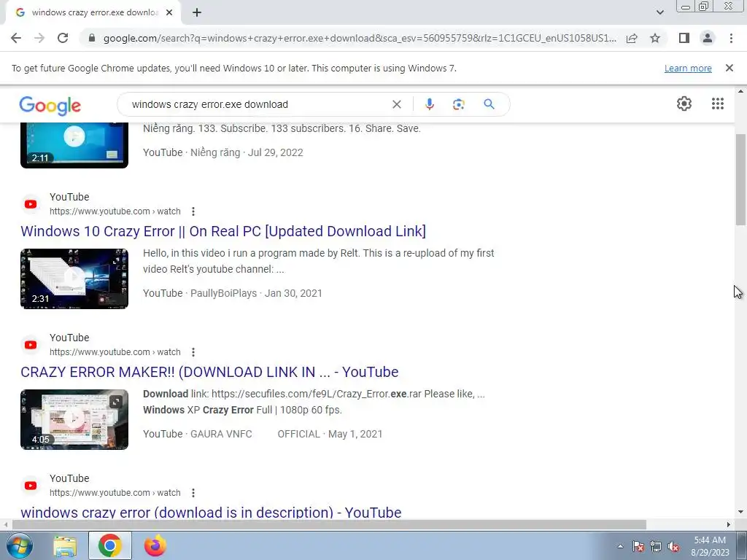The image size is (747, 560).
Task: Close the windows crazy error.exe tab
Action: click(x=169, y=12)
